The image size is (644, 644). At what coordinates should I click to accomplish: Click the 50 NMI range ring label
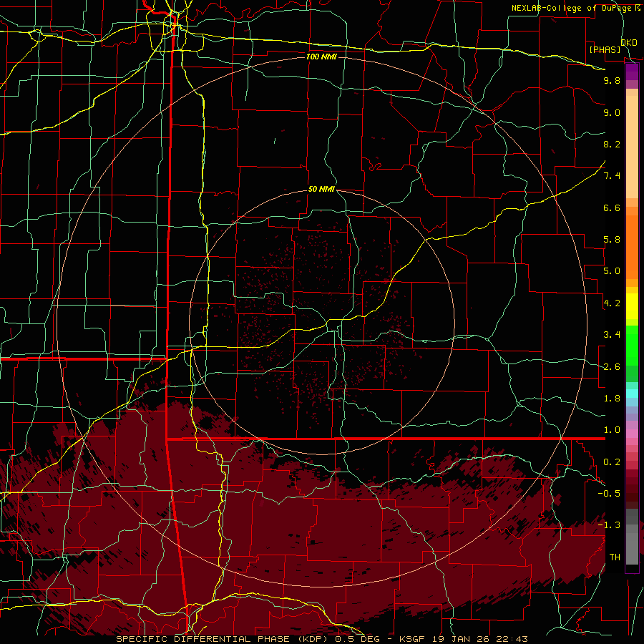point(321,190)
